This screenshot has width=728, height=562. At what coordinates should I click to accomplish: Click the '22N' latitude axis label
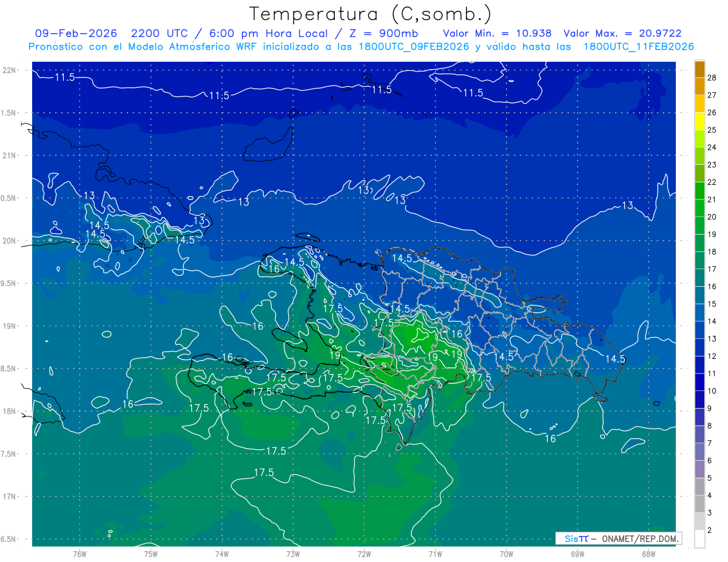click(9, 70)
